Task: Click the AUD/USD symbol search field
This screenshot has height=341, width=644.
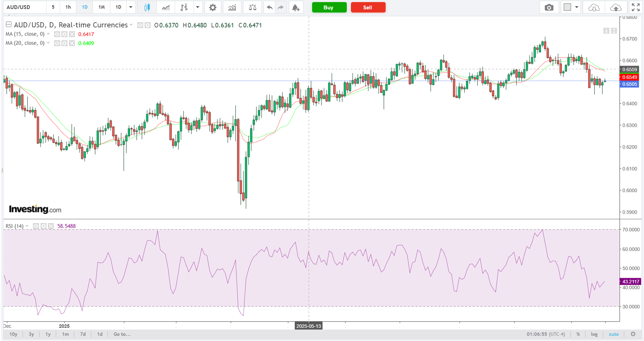Action: (x=24, y=7)
